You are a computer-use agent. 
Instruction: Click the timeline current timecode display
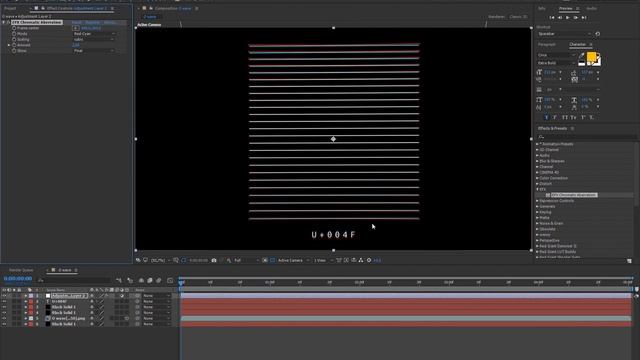(18, 279)
